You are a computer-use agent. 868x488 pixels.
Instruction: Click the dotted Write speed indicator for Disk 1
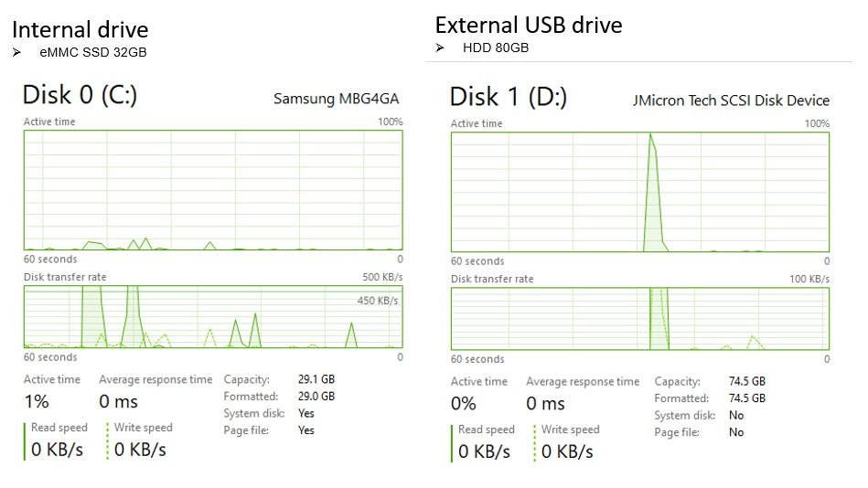click(x=535, y=444)
